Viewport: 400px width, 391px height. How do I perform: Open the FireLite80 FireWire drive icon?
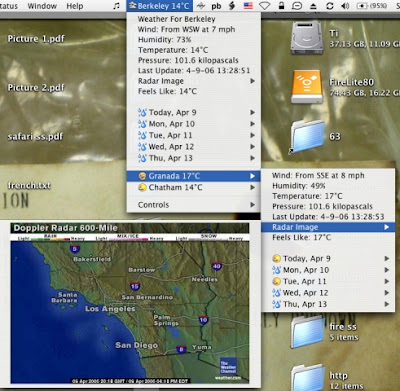(307, 87)
